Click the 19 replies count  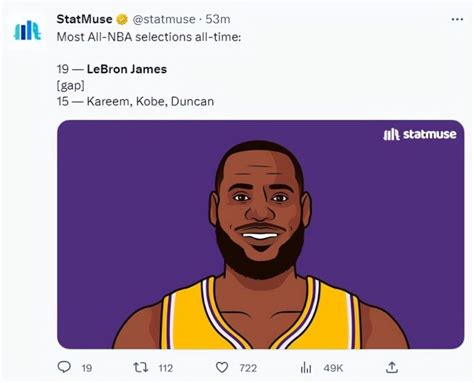pos(87,368)
